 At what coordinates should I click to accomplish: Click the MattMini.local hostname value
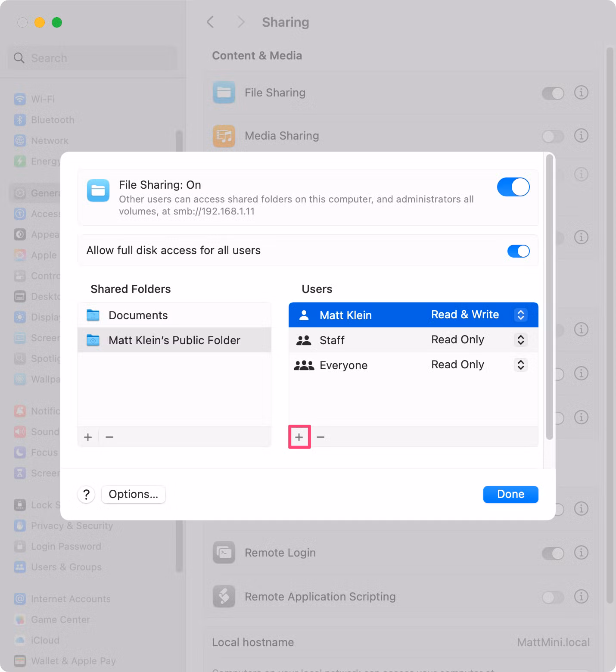(x=553, y=642)
